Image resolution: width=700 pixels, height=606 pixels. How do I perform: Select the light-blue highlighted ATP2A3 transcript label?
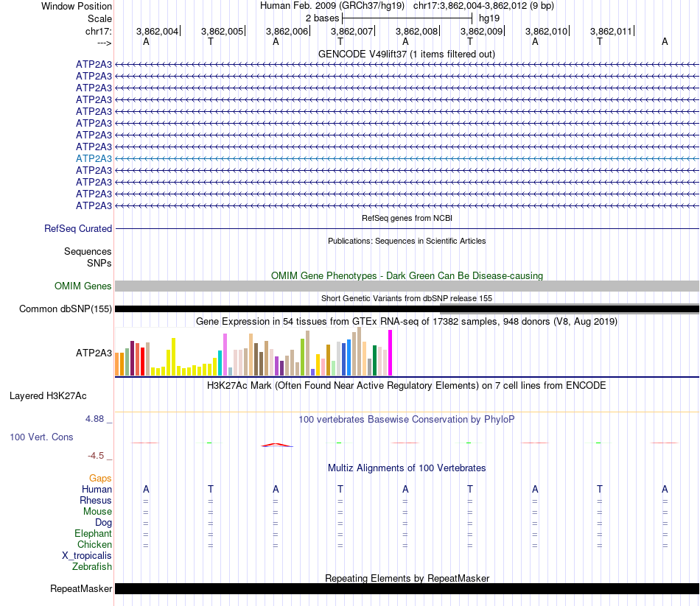(94, 158)
